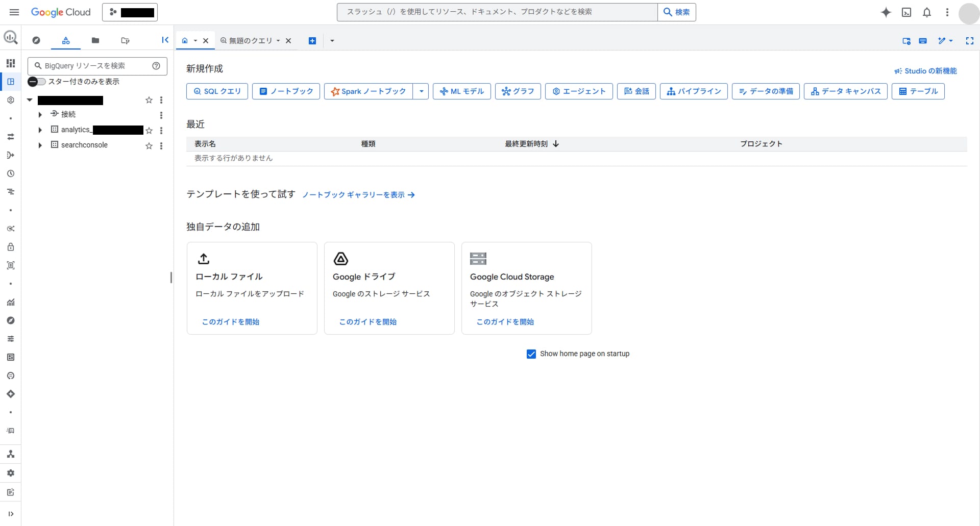Open the BigQuery overview grid icon in left rail
Image resolution: width=980 pixels, height=526 pixels.
(x=11, y=63)
